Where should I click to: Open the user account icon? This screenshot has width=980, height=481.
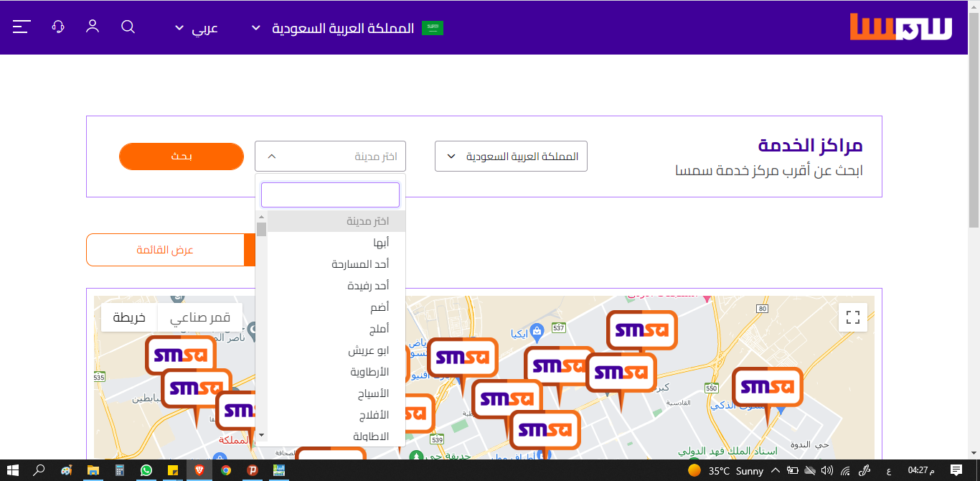click(x=93, y=27)
